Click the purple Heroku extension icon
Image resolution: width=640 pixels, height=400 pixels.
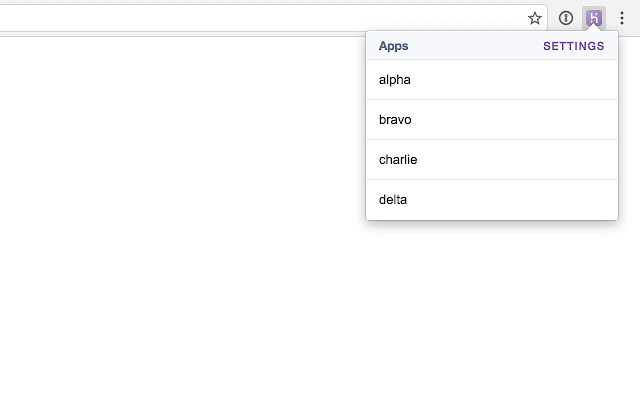coord(594,18)
